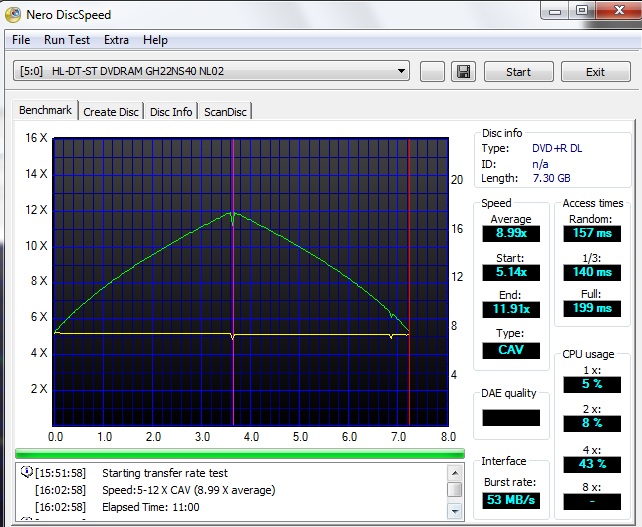Switch to the Create Disc tab
The height and width of the screenshot is (527, 642).
tap(111, 112)
